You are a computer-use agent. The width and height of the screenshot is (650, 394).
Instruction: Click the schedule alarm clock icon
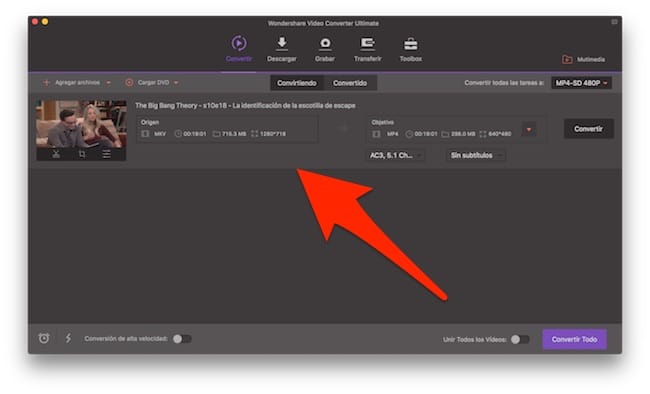pyautogui.click(x=44, y=338)
